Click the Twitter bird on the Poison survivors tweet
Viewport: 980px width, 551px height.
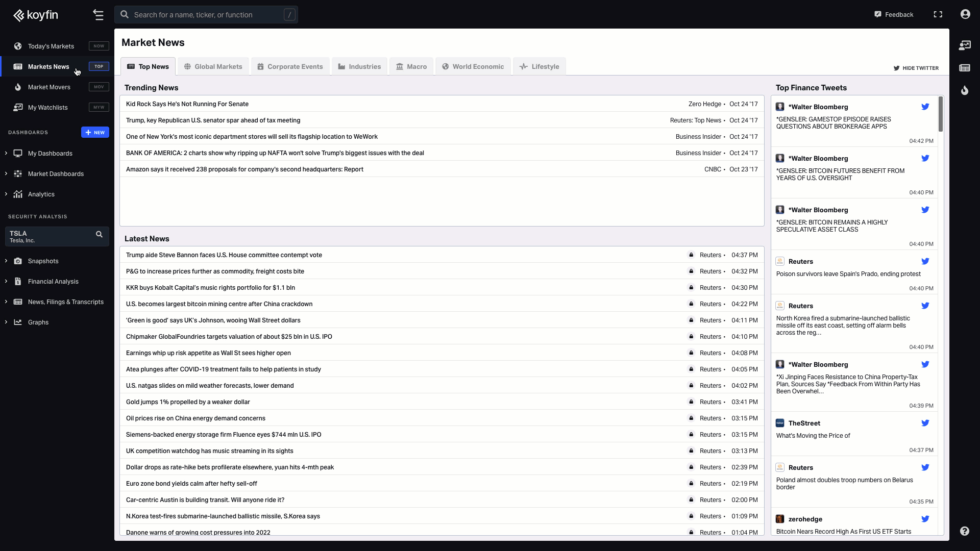(x=925, y=261)
